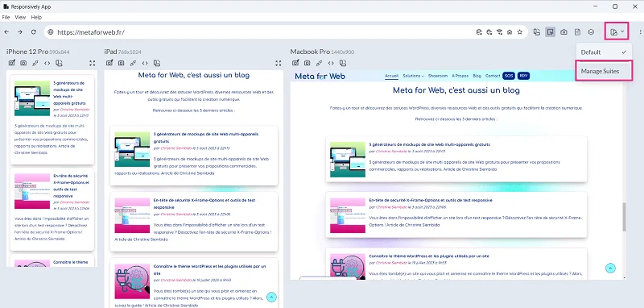Click the network throttling icon in the address bar
This screenshot has height=308, width=644.
[499, 32]
